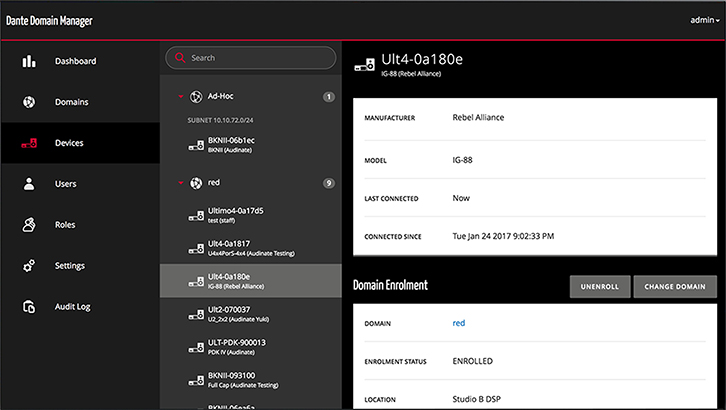Open Dashboard in the sidebar
Screen dimensions: 726x410
(81, 61)
